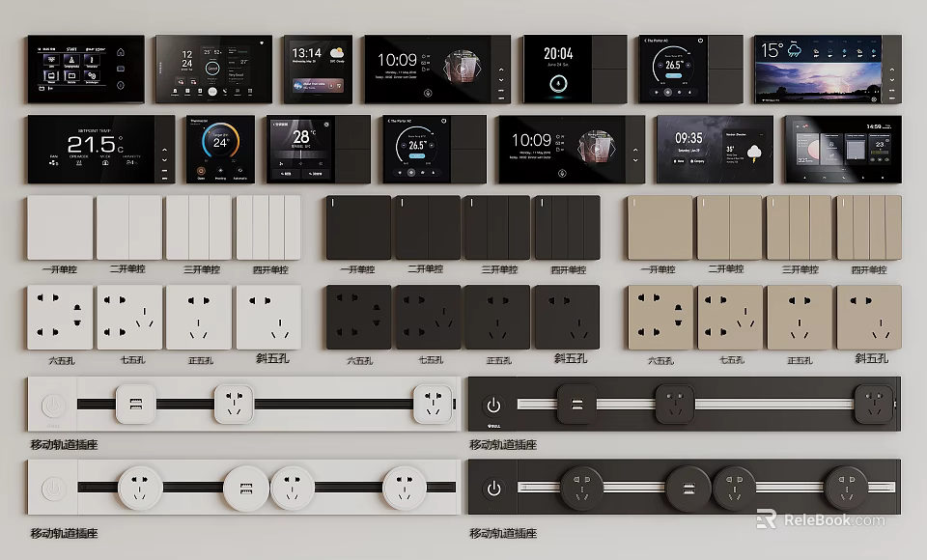
Task: Tap the fan icon on the 21.5 °C panel
Action: pyautogui.click(x=54, y=162)
